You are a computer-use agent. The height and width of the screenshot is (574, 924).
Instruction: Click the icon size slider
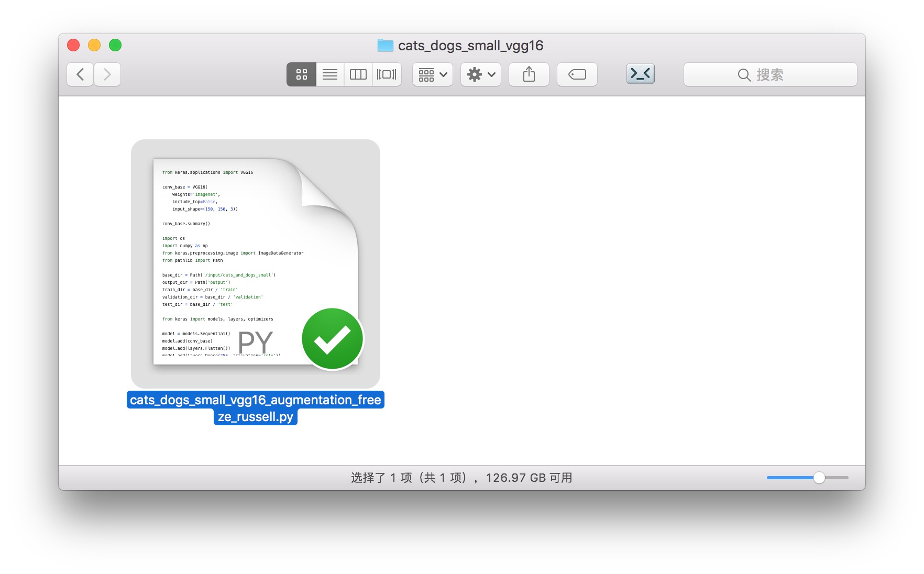point(819,477)
